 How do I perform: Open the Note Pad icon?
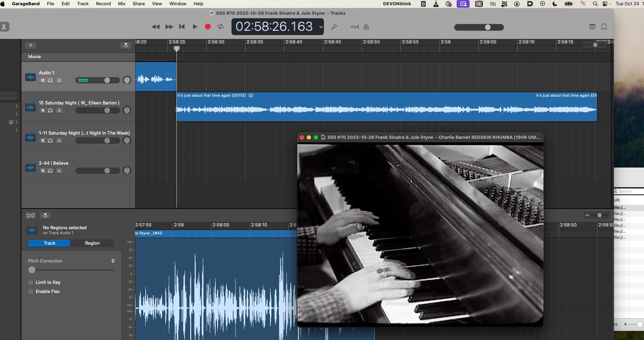click(593, 27)
